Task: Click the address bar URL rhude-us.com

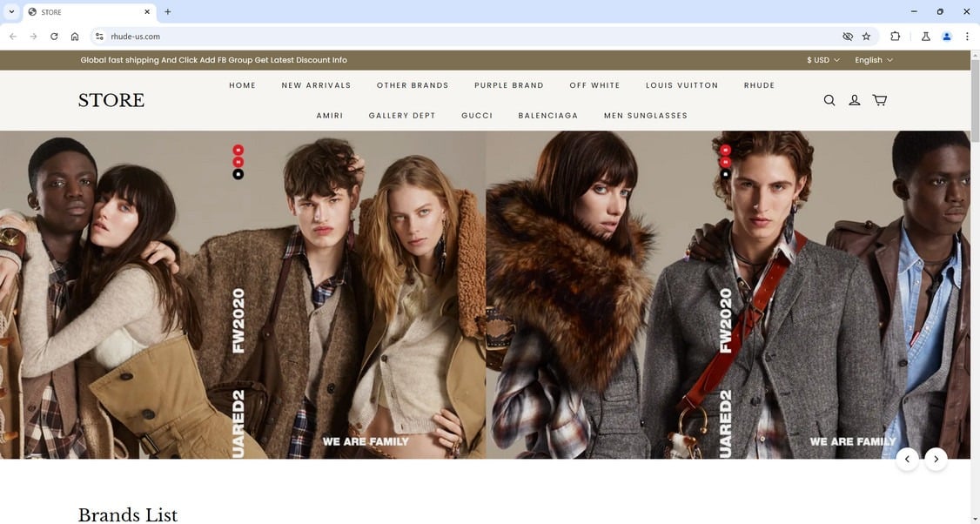Action: 136,37
